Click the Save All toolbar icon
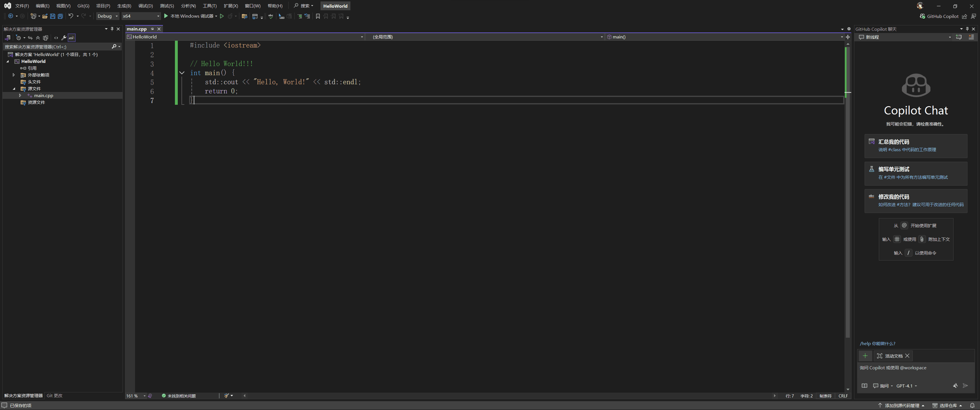This screenshot has width=980, height=410. (x=60, y=16)
